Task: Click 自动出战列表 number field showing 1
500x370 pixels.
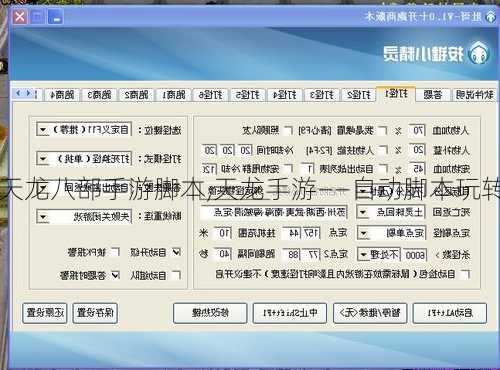Action: (308, 169)
